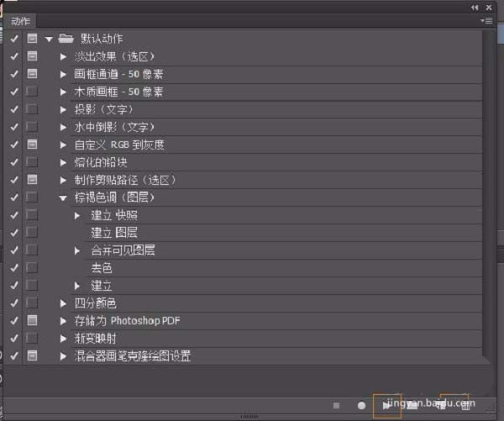The image size is (504, 421).
Task: Switch to the 动作 panel tab
Action: coord(20,21)
